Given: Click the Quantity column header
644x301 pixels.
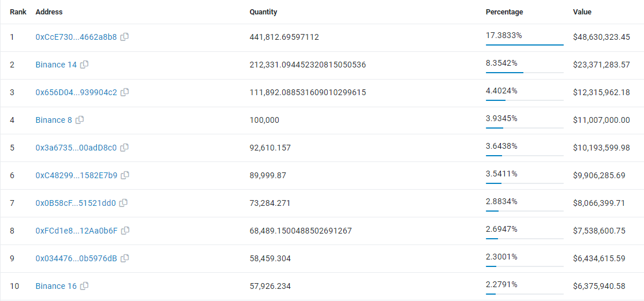Looking at the screenshot, I should click(x=263, y=12).
